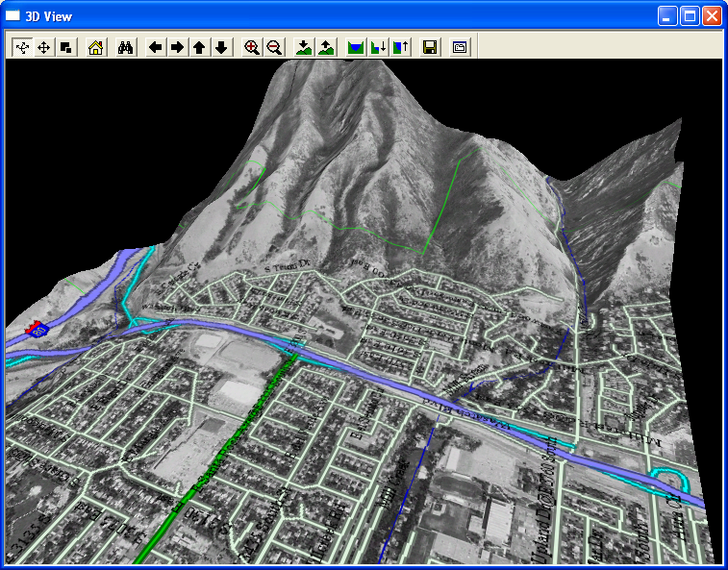The width and height of the screenshot is (728, 570).
Task: Reset to the home view
Action: (94, 47)
